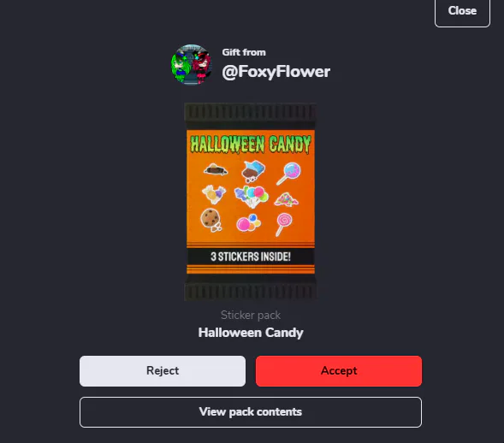Click the candy pile sticker
504x443 pixels.
click(286, 199)
